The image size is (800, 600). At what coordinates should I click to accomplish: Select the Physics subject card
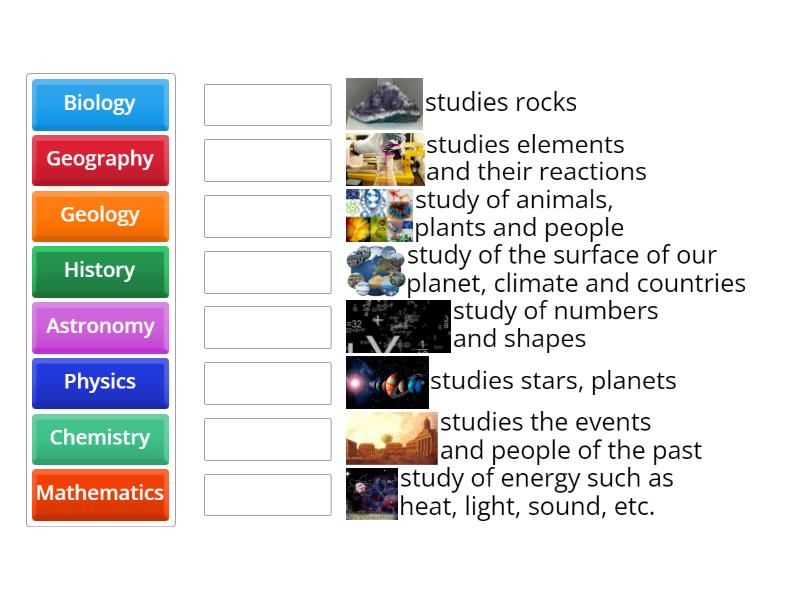coord(100,382)
